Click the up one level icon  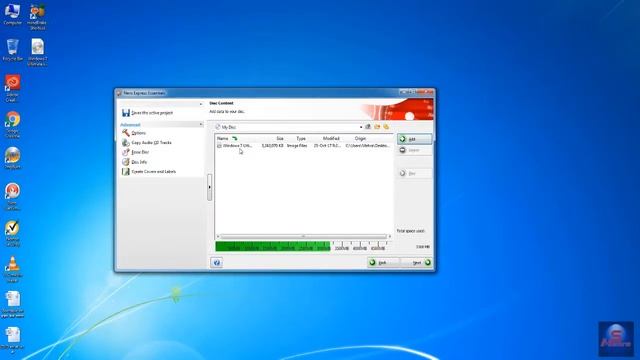tap(368, 127)
